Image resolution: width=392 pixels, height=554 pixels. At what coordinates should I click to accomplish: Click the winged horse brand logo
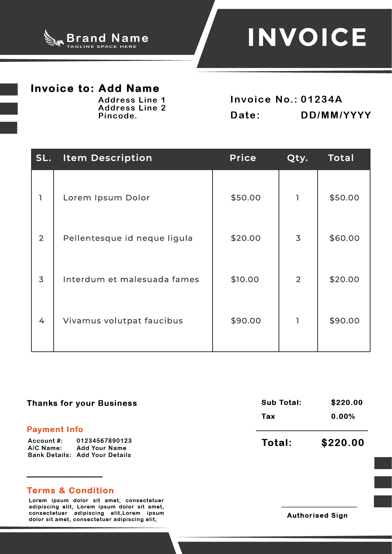point(53,39)
